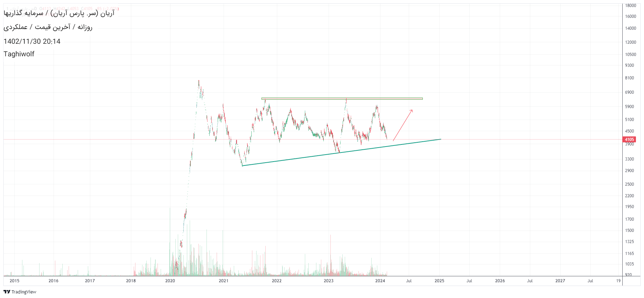644x298 pixels.
Task: Click the 2027 label on time axis
Action: [x=560, y=281]
